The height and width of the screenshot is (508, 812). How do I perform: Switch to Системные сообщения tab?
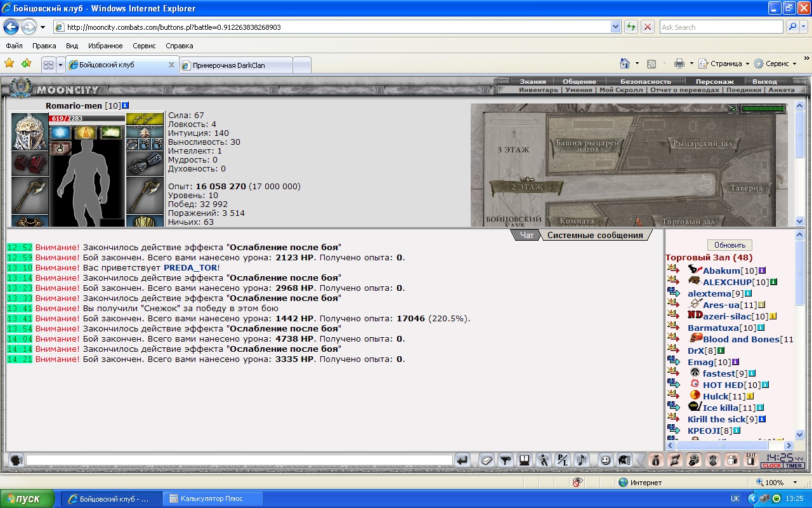pyautogui.click(x=595, y=235)
